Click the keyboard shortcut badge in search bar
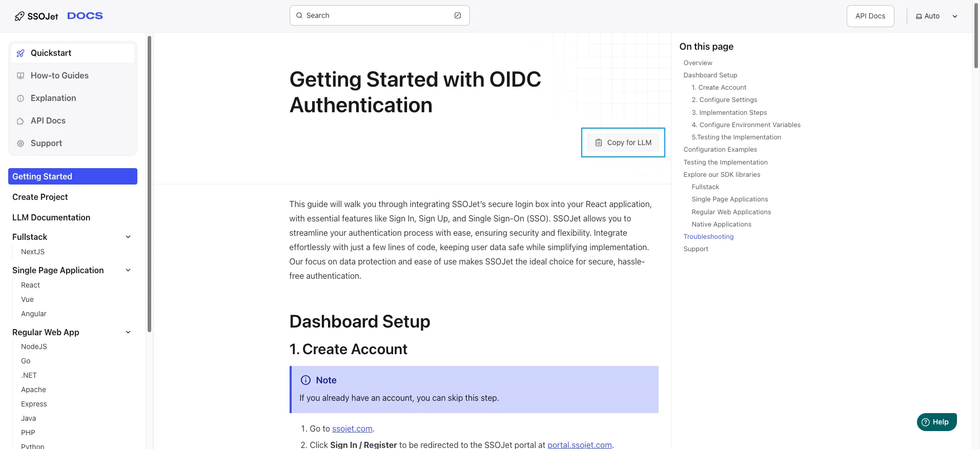Image resolution: width=980 pixels, height=449 pixels. tap(458, 15)
